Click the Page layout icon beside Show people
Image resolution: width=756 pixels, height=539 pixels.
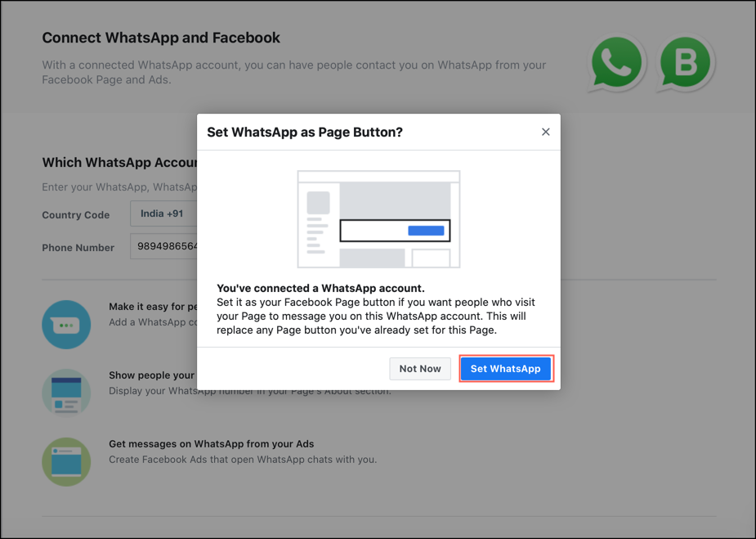coord(66,393)
